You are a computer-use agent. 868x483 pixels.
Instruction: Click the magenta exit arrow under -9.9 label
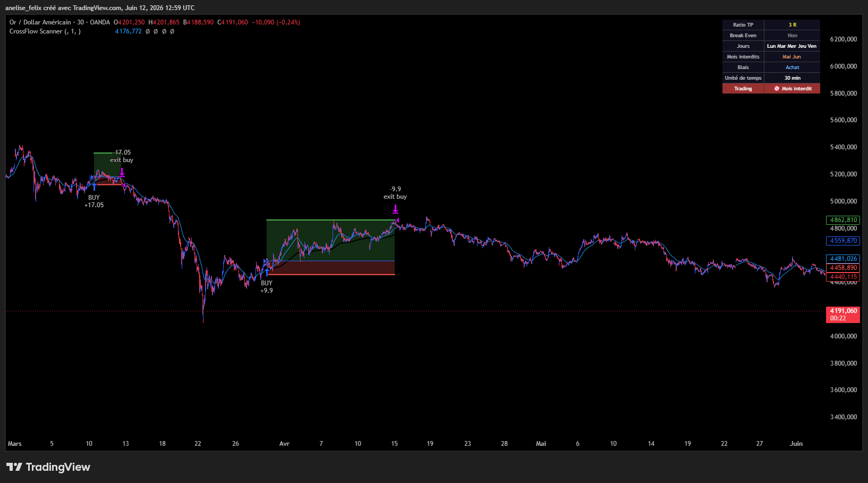click(x=395, y=209)
